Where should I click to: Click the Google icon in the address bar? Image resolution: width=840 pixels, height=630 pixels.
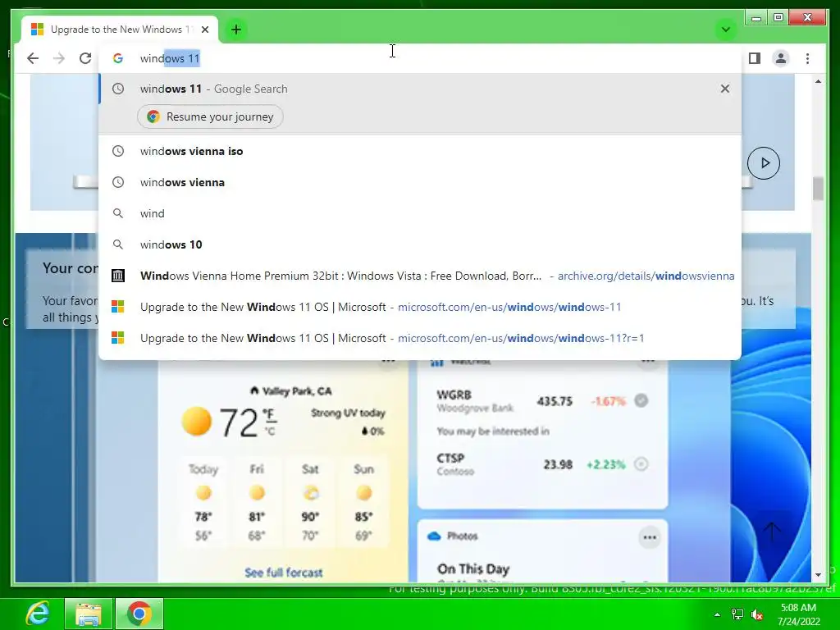click(x=118, y=58)
